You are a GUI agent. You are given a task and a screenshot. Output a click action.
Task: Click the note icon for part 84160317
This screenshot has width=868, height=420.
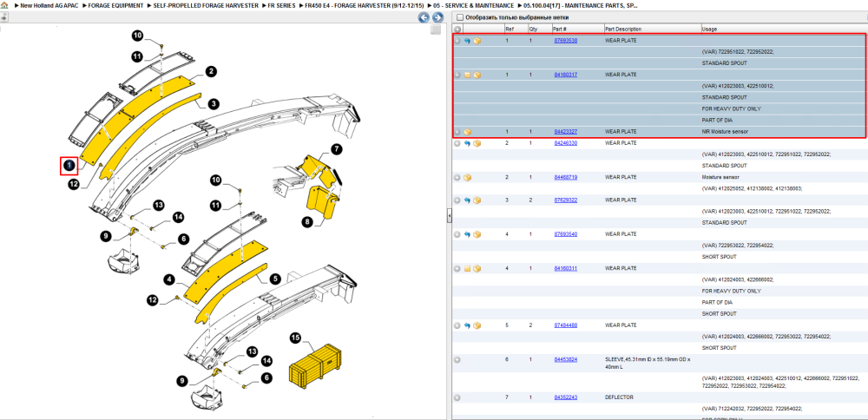[x=467, y=75]
